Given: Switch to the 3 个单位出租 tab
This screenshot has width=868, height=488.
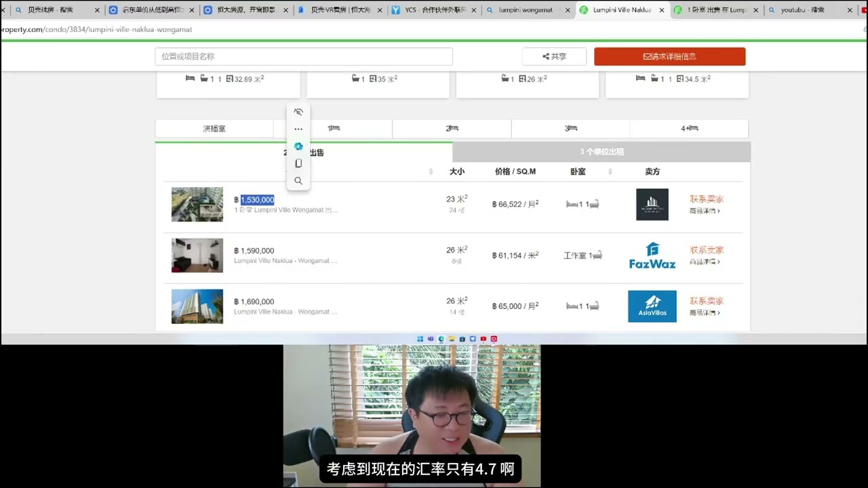Looking at the screenshot, I should 601,152.
